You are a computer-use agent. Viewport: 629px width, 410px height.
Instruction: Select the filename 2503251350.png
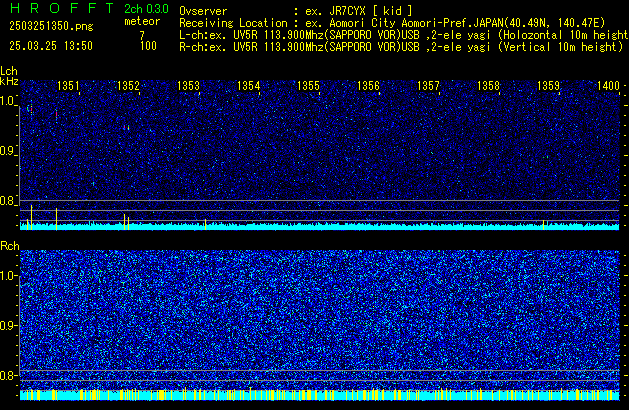(x=51, y=26)
